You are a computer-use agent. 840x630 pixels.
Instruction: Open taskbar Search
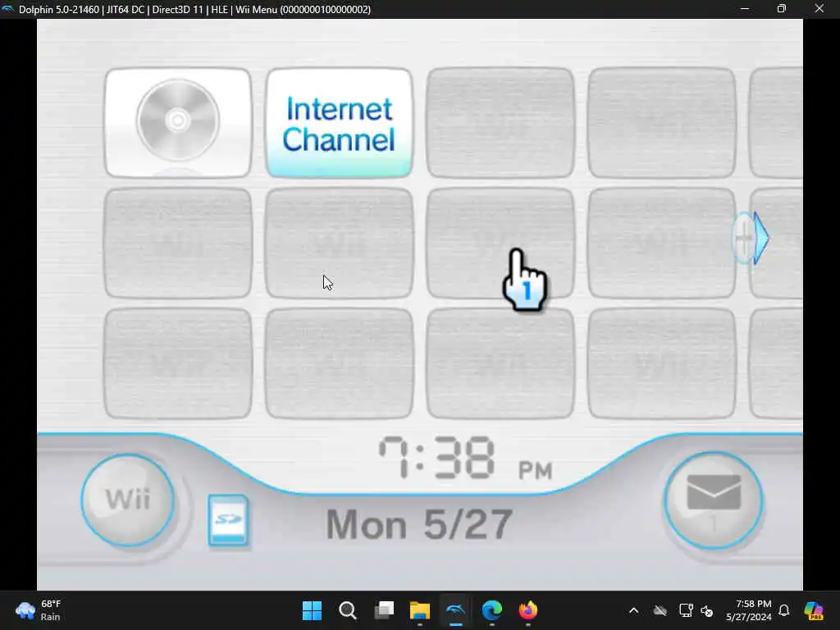[348, 610]
